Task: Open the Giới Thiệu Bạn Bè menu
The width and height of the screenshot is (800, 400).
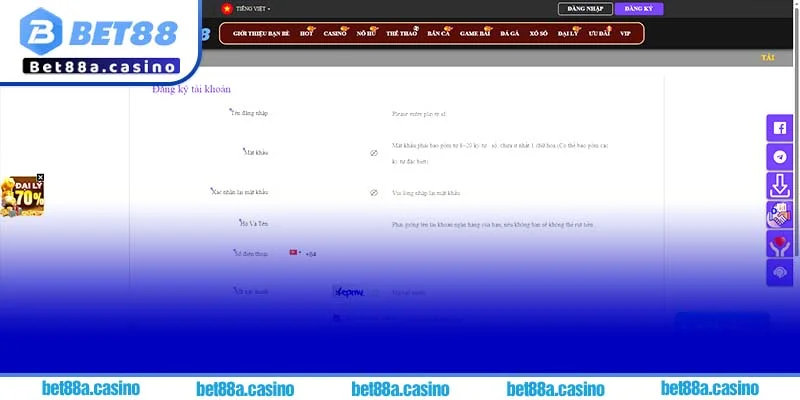Action: 261,34
